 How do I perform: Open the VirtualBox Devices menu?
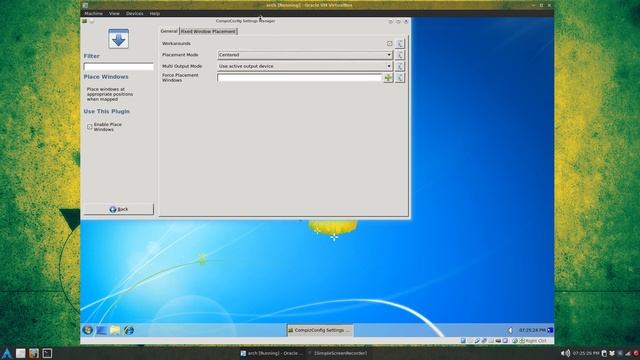click(134, 13)
